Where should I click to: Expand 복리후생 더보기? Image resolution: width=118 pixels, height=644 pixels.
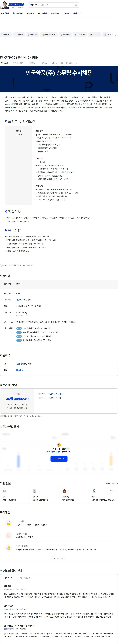59,559
